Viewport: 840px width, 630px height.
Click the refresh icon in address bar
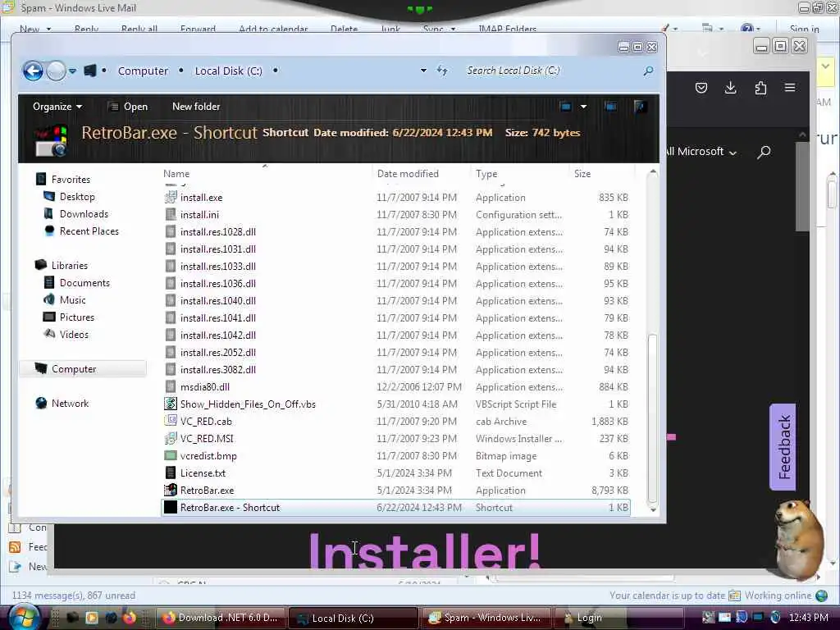[x=442, y=71]
